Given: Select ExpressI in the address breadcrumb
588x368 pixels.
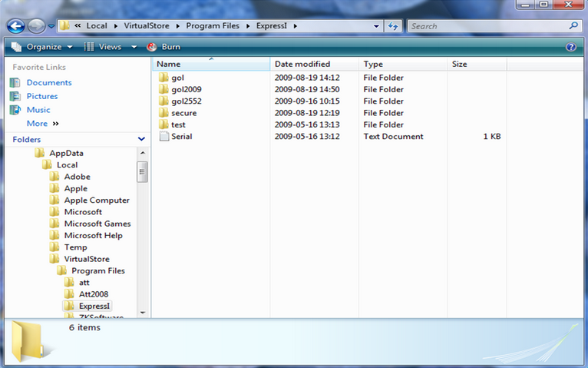Looking at the screenshot, I should click(x=272, y=25).
